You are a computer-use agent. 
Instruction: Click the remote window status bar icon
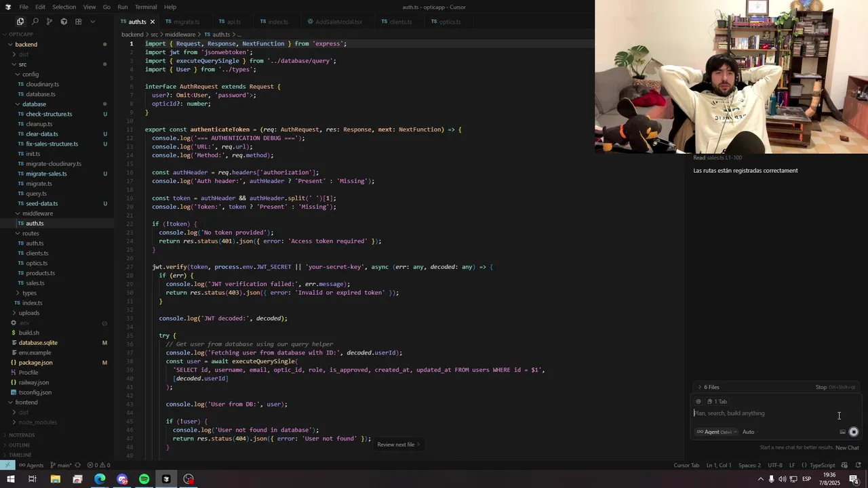pos(7,465)
